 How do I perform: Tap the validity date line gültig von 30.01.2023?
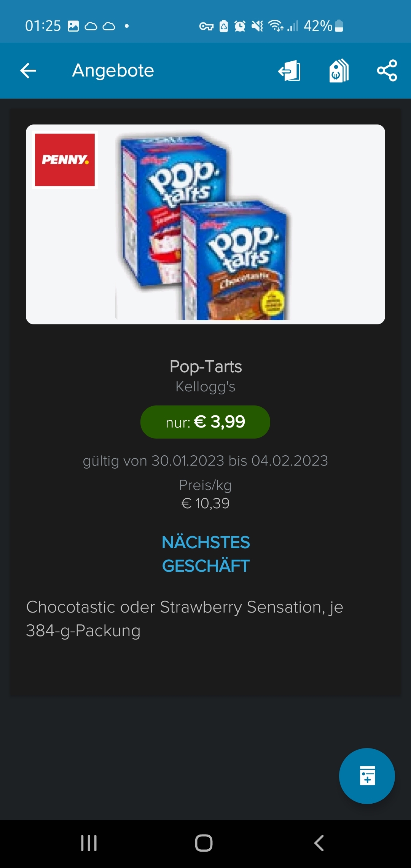205,461
